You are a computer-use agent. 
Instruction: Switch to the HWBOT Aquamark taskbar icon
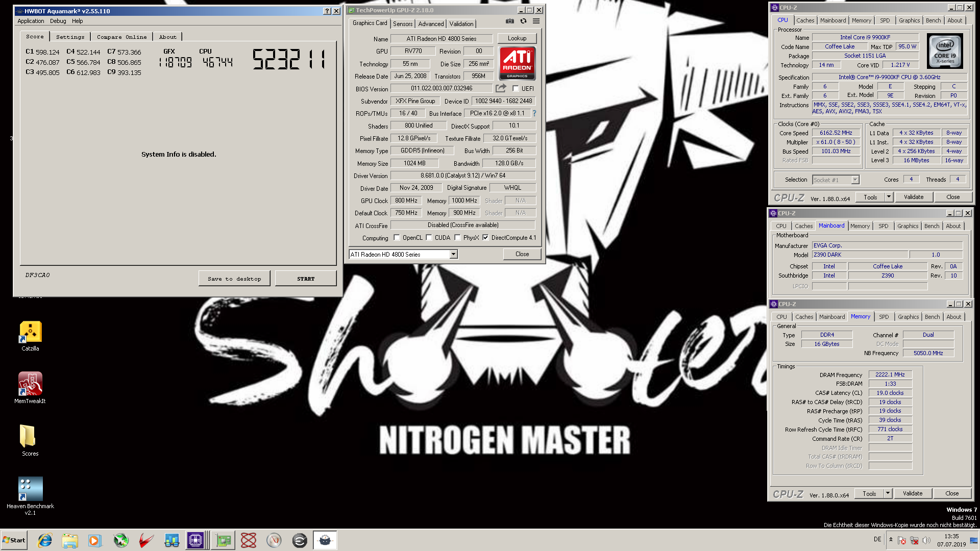click(x=325, y=540)
